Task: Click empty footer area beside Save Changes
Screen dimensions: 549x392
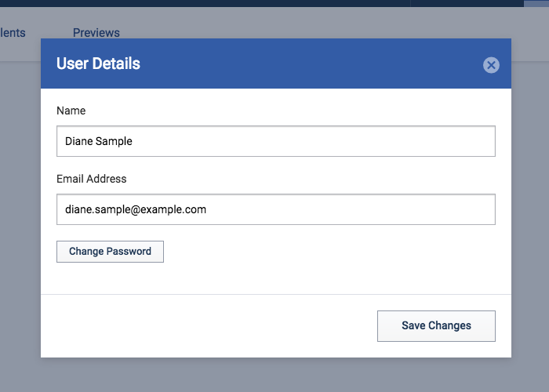Action: click(x=209, y=326)
